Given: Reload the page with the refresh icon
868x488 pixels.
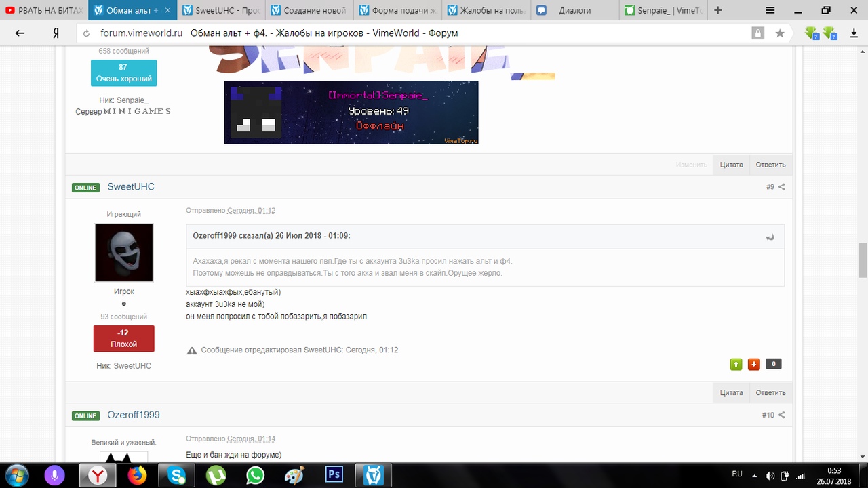Looking at the screenshot, I should (x=85, y=33).
